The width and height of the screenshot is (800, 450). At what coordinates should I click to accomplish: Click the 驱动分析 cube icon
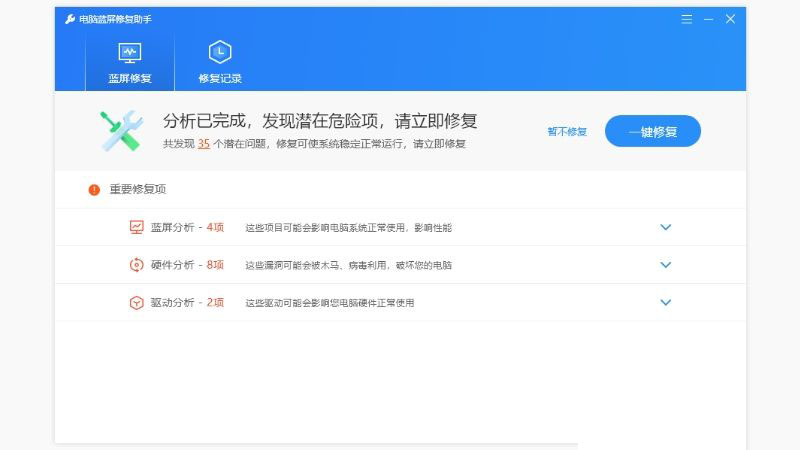click(136, 303)
